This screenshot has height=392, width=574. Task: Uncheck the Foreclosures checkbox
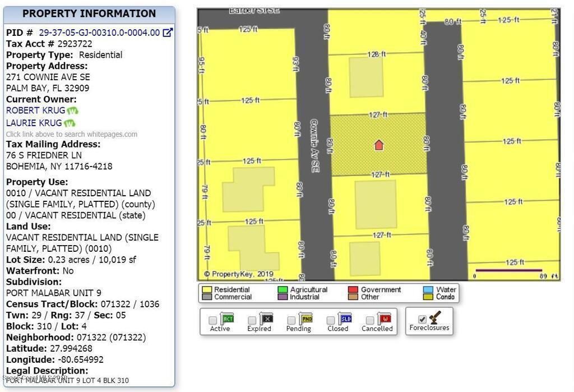422,319
